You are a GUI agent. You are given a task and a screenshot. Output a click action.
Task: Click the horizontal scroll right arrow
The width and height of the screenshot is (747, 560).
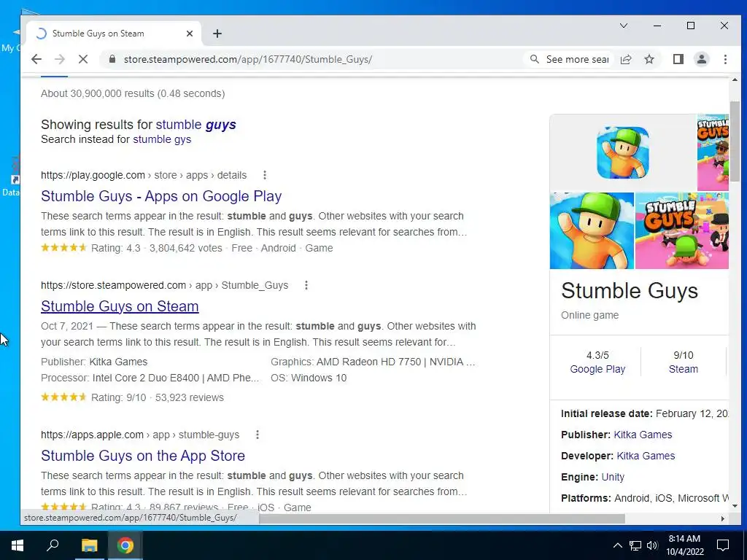[723, 518]
